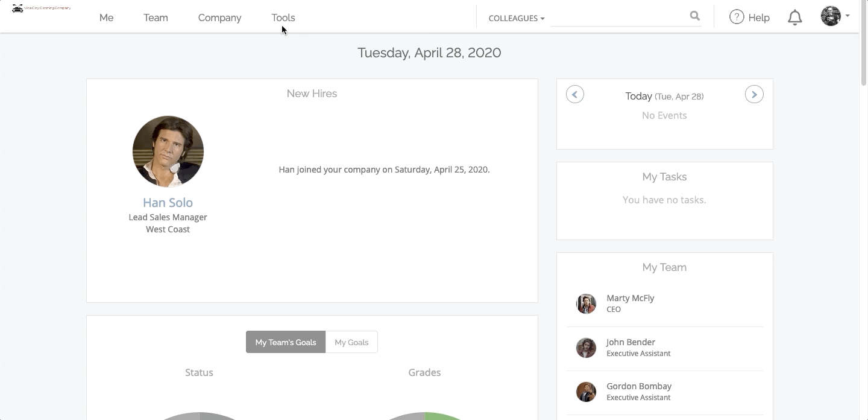The height and width of the screenshot is (420, 868).
Task: Click the company logo in header
Action: [x=42, y=8]
